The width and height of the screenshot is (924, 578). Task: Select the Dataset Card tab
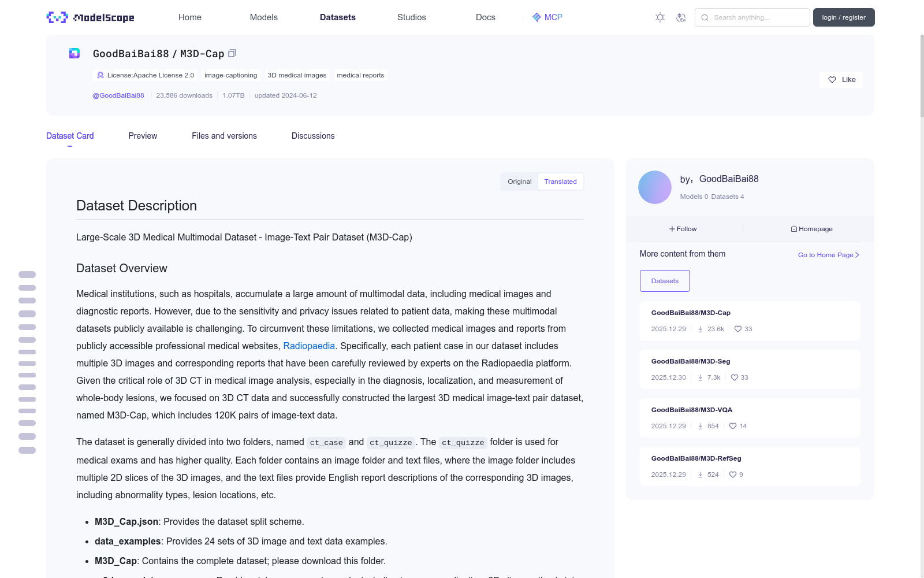(x=70, y=136)
